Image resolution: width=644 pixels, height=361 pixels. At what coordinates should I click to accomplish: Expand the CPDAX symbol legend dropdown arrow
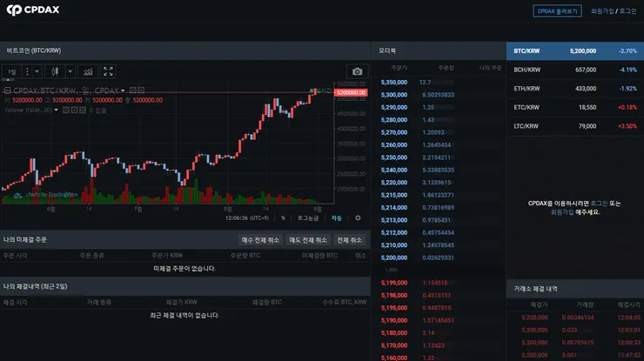pos(123,90)
